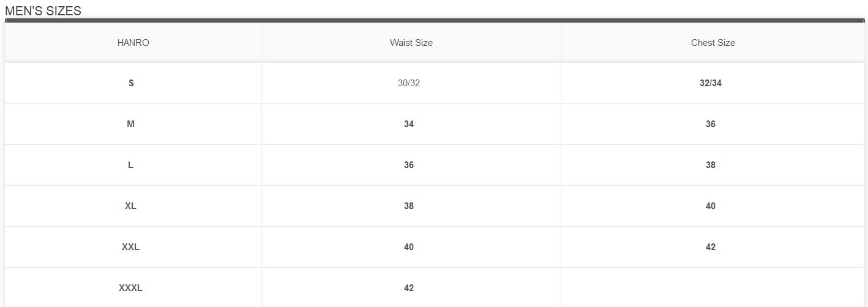868x307 pixels.
Task: Click the HANRO column header
Action: (133, 43)
